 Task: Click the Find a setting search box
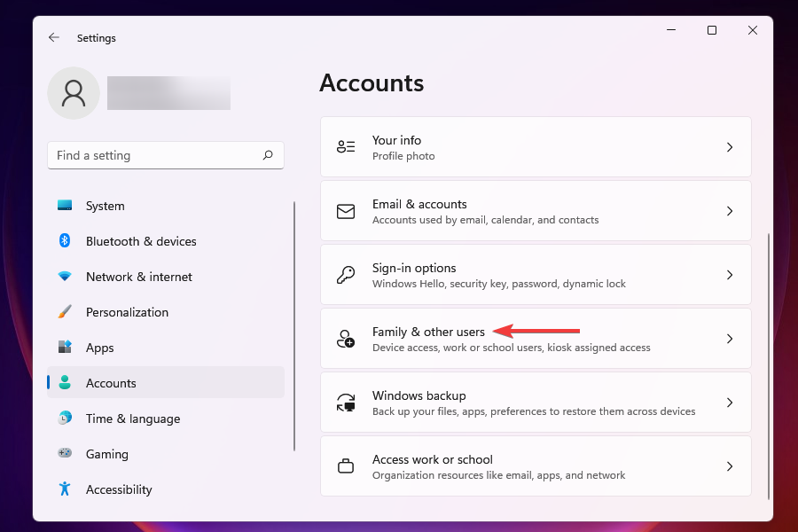tap(155, 155)
